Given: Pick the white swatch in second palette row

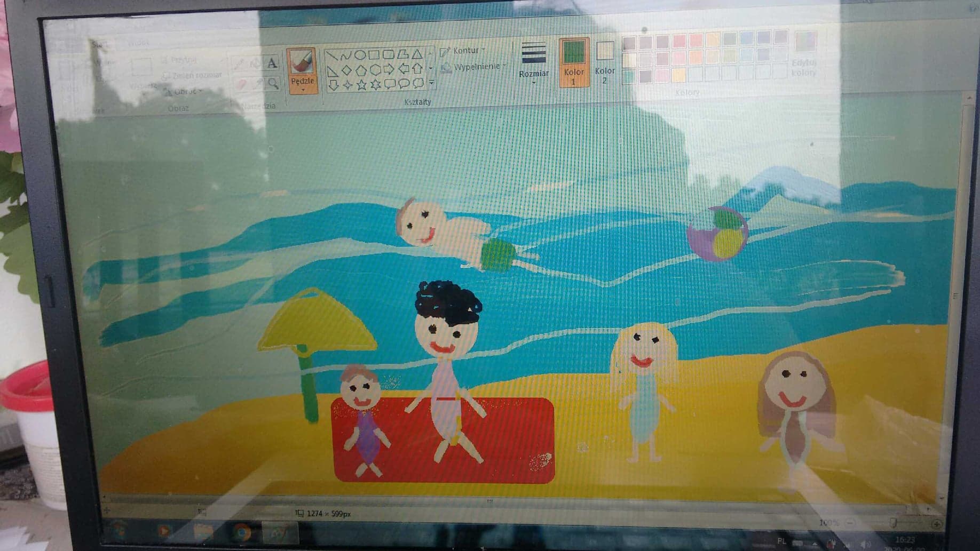Looking at the screenshot, I should tap(629, 59).
